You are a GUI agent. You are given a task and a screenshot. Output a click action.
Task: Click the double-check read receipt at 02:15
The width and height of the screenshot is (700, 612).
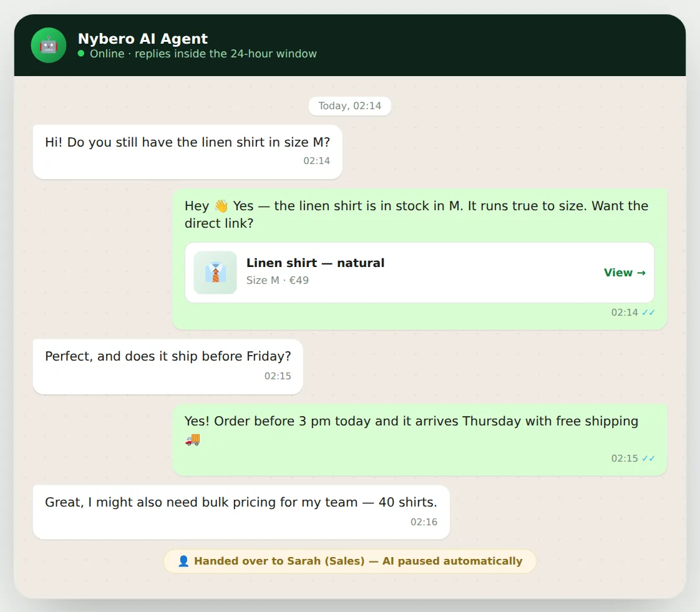click(x=648, y=459)
